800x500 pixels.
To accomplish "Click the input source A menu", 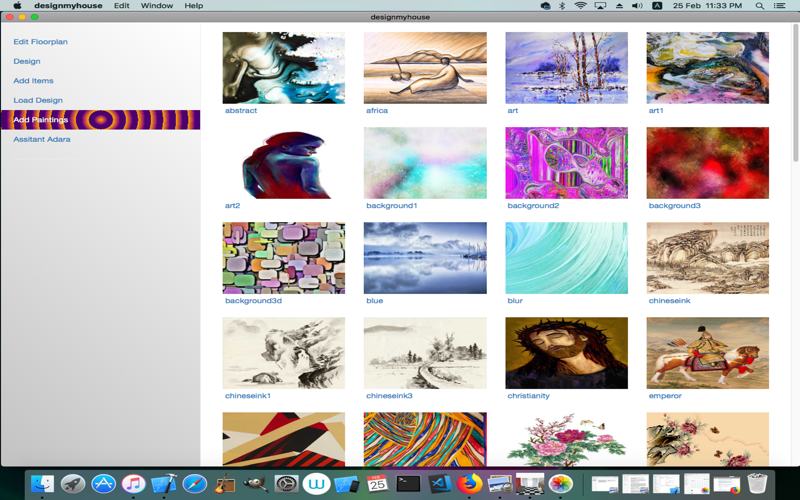I will coord(657,6).
